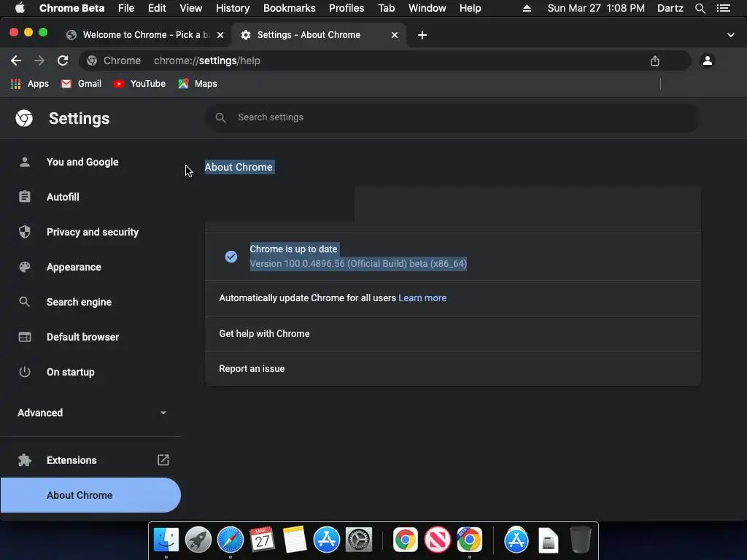Open the tab search dropdown chevron

(730, 35)
